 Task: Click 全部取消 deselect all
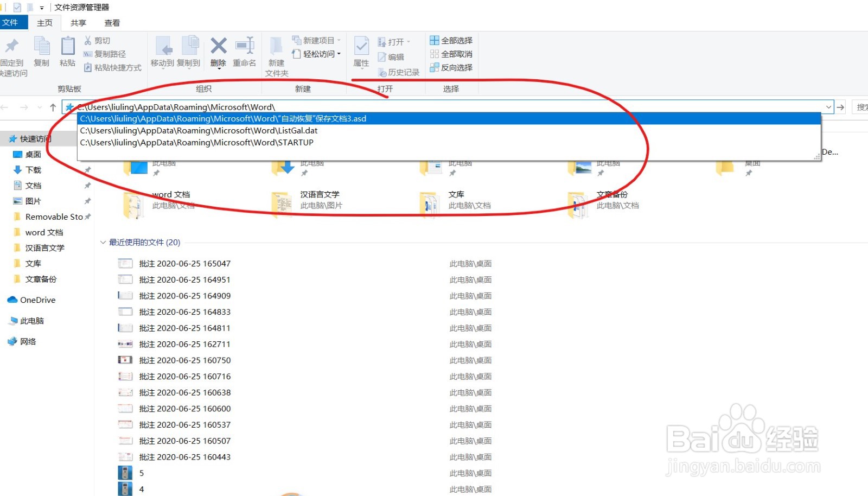point(451,54)
